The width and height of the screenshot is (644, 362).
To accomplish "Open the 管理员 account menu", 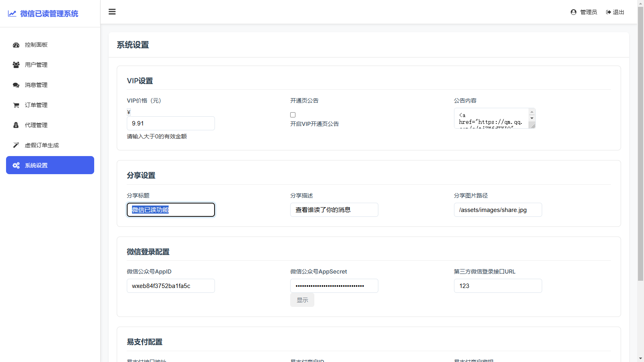I will [584, 12].
